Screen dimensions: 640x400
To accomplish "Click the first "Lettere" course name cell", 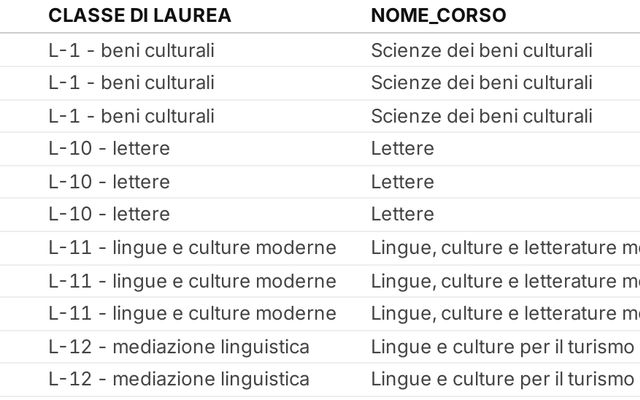I will coord(402,149).
